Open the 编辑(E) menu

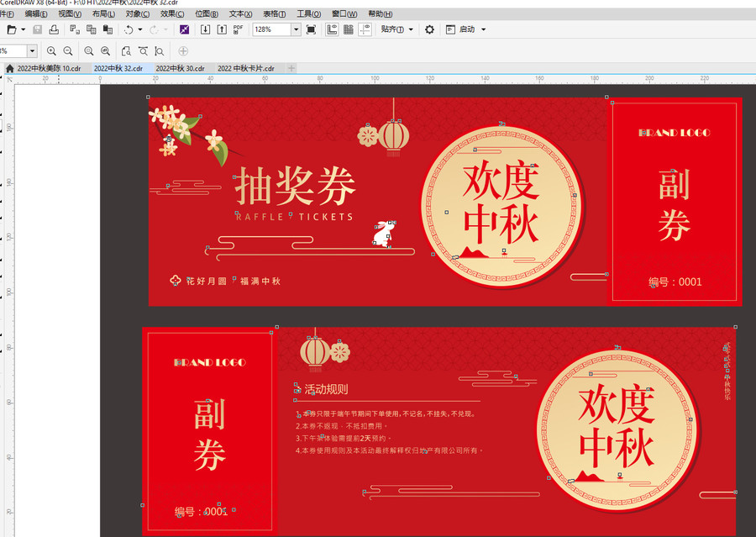pyautogui.click(x=36, y=14)
